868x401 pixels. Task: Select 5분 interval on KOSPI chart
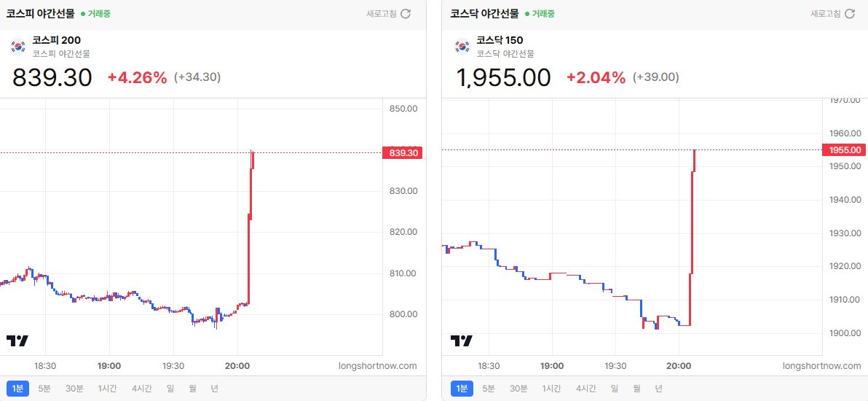[x=45, y=389]
